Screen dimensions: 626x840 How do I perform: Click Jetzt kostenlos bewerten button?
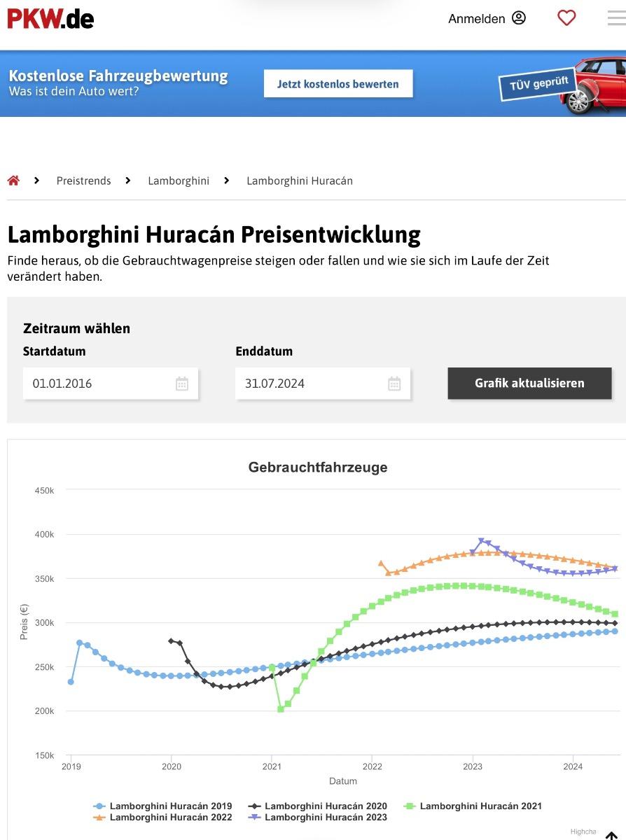click(338, 84)
